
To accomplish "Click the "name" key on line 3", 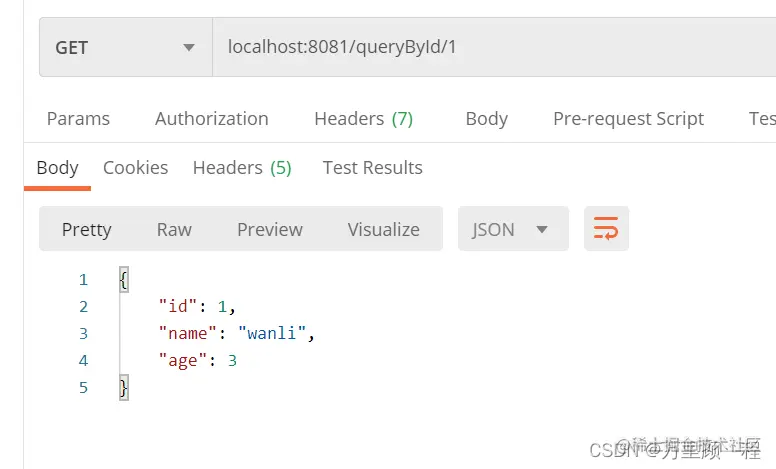I will coord(188,333).
